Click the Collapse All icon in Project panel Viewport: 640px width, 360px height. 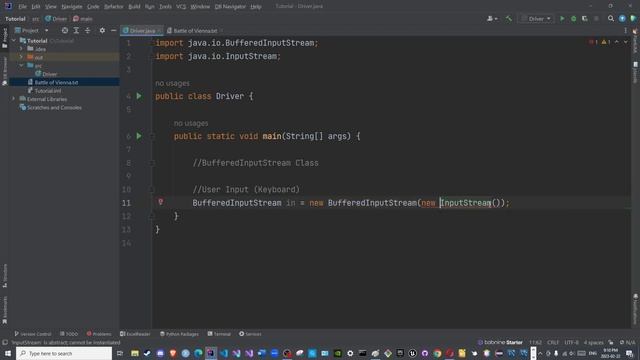pos(87,30)
